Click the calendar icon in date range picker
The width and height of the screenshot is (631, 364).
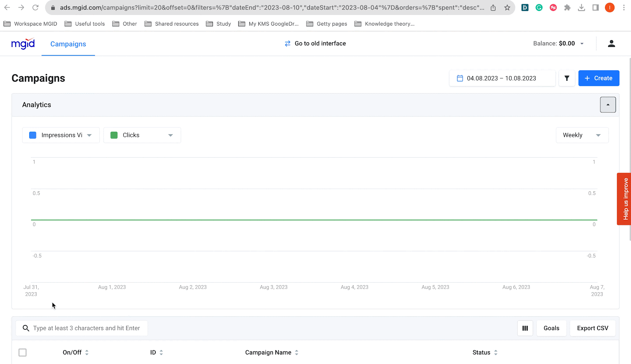click(459, 78)
